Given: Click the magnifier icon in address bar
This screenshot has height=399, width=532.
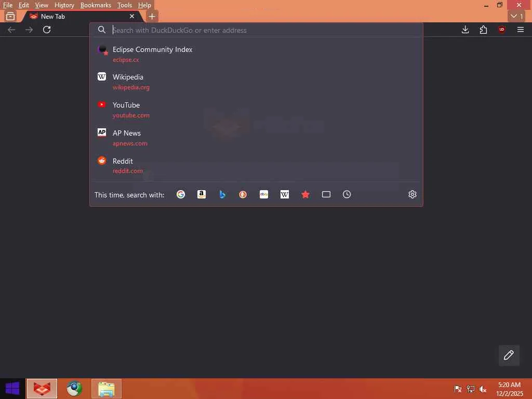Looking at the screenshot, I should (101, 30).
